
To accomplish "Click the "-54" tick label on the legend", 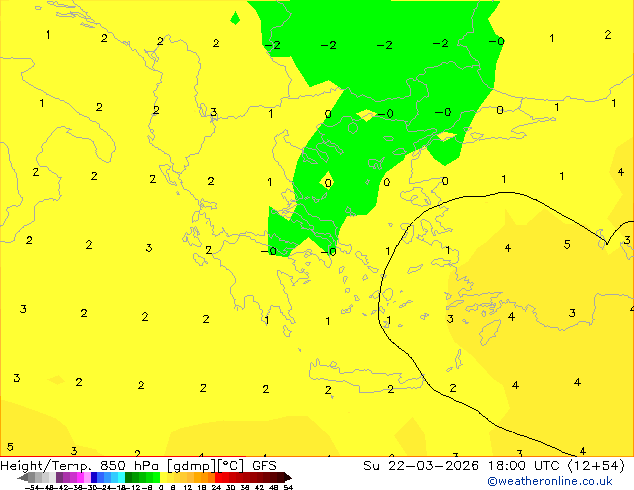I will [x=32, y=487].
